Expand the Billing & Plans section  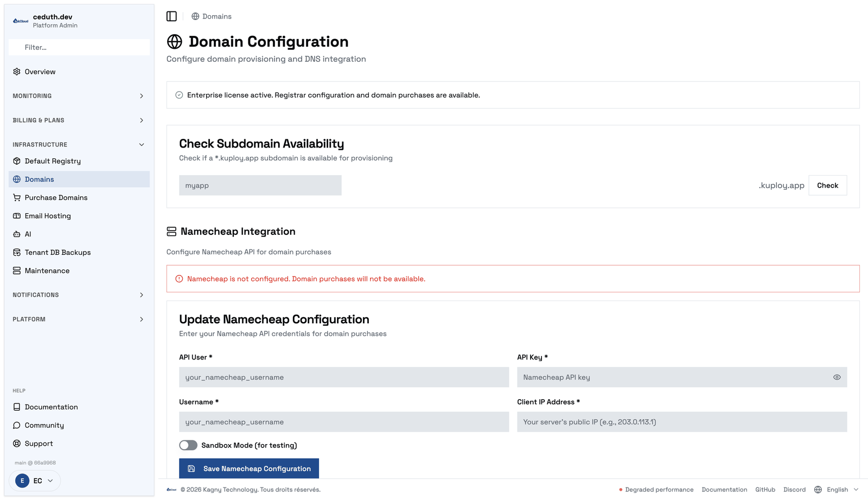[79, 120]
